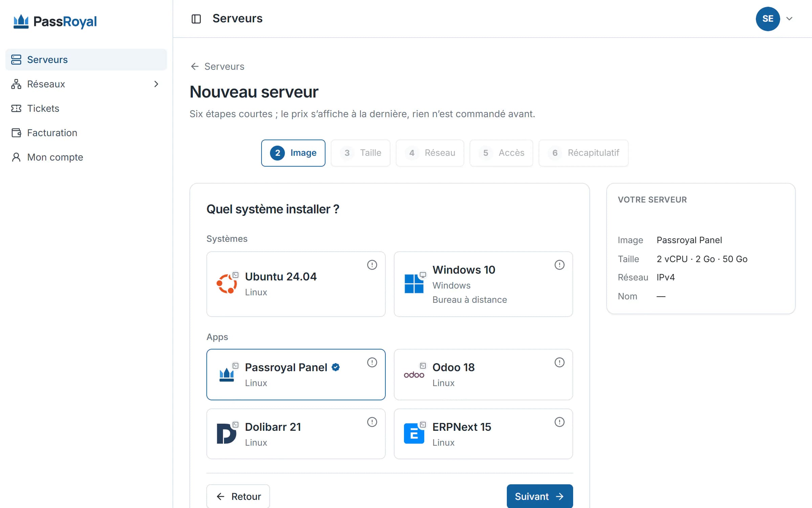Click the Réseaux sidebar label
This screenshot has height=508, width=812.
pyautogui.click(x=46, y=84)
